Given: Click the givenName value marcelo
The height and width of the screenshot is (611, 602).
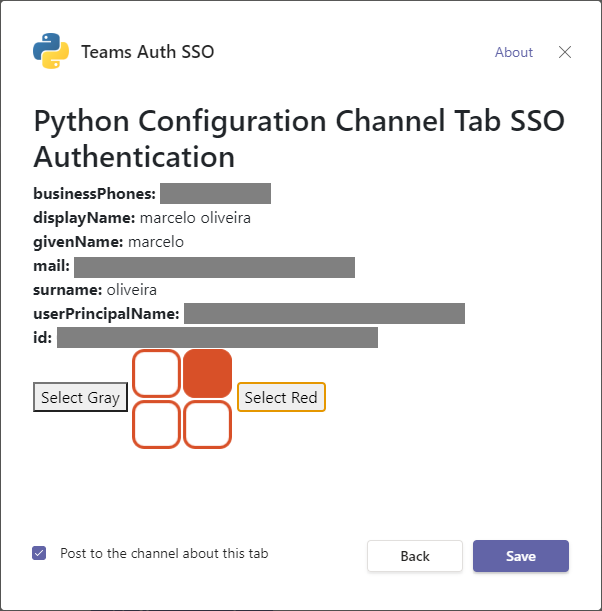Looking at the screenshot, I should 156,242.
